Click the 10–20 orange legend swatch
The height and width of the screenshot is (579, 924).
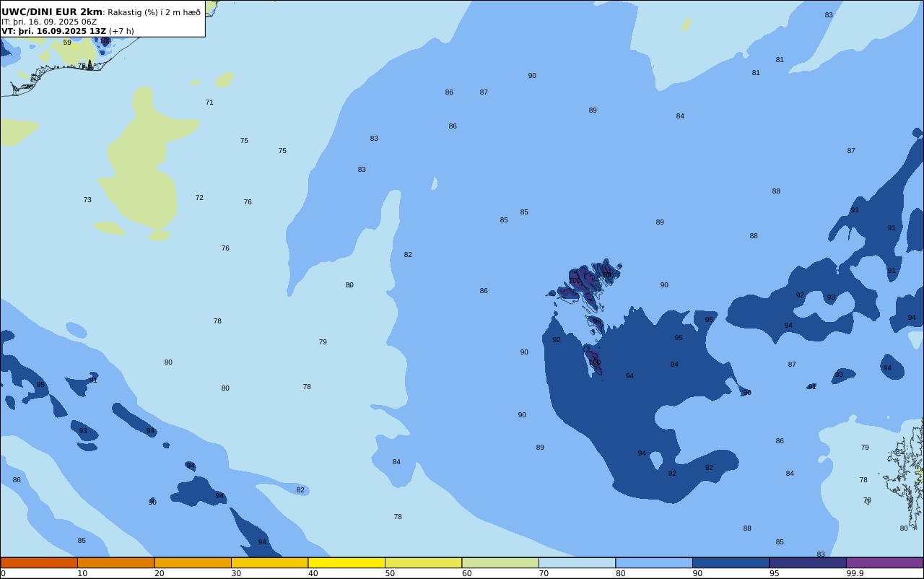pyautogui.click(x=115, y=562)
